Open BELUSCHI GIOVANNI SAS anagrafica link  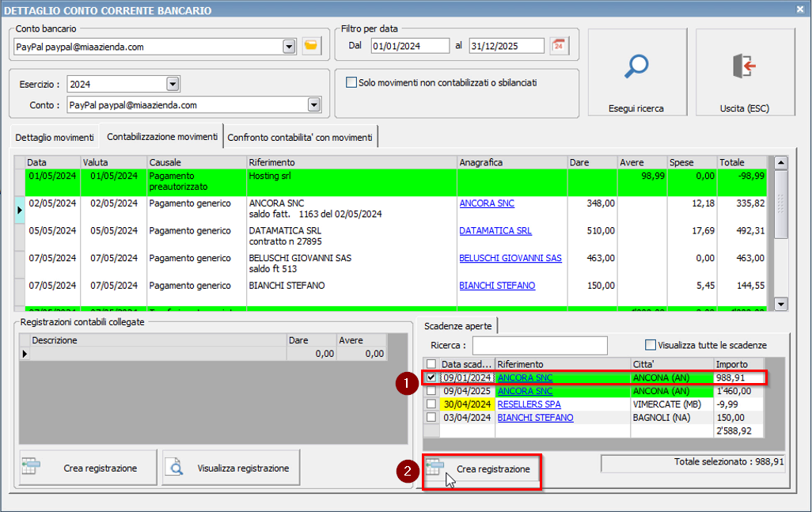tap(510, 258)
